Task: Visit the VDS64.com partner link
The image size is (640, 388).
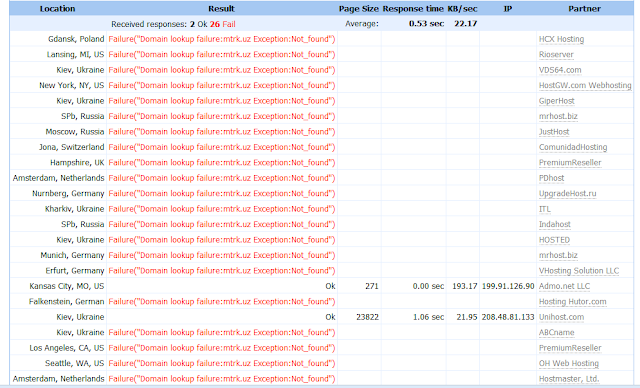Action: 560,70
